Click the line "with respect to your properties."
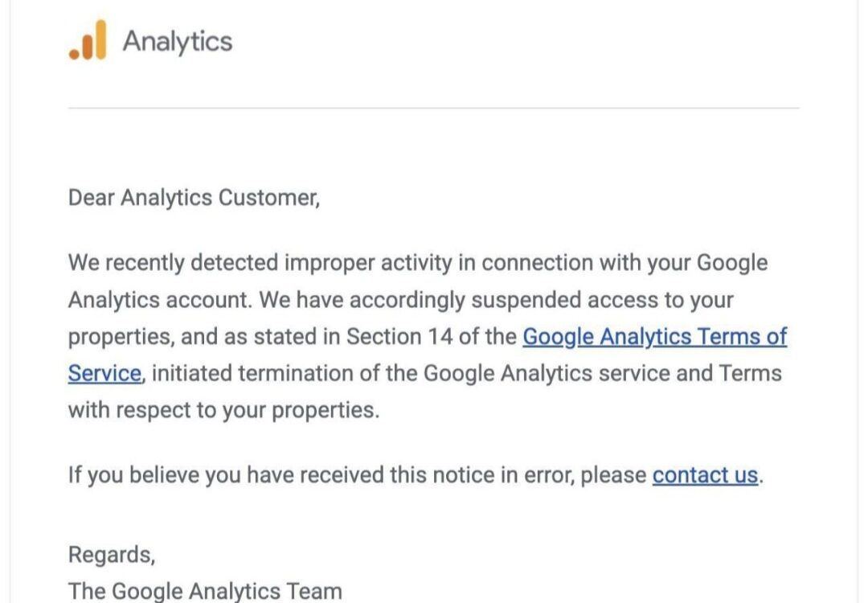868x603 pixels. coord(223,410)
